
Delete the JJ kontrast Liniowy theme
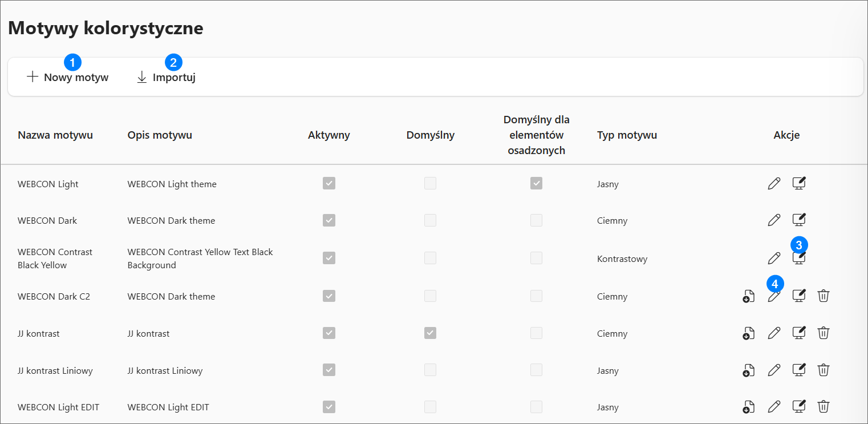(823, 370)
